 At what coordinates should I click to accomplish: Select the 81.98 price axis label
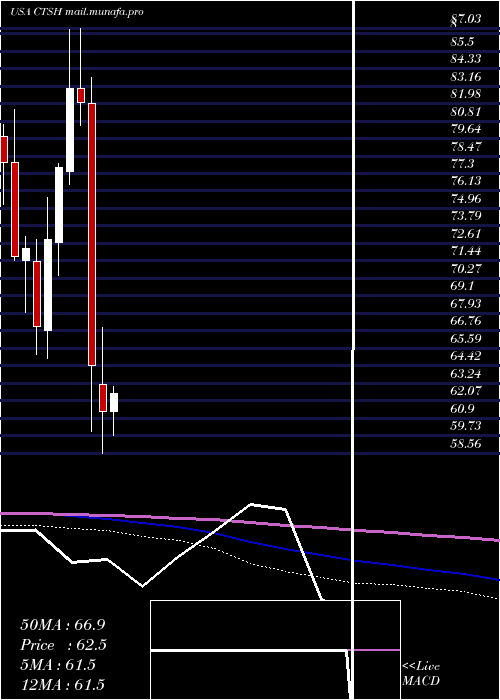[466, 94]
